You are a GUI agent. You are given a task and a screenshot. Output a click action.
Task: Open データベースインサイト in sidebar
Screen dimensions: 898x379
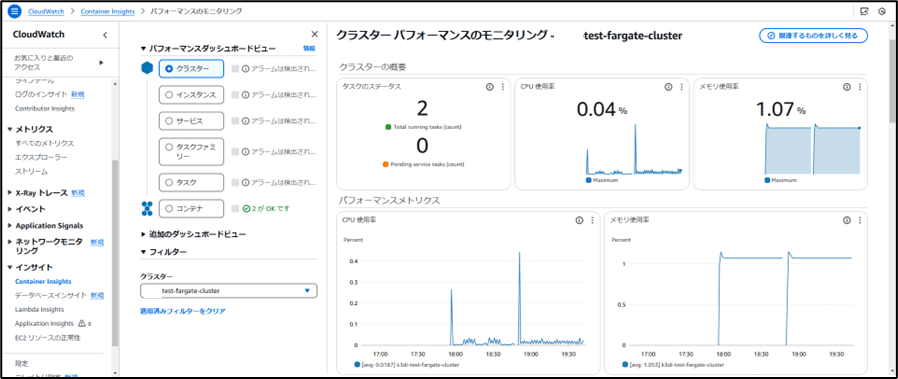click(x=51, y=295)
